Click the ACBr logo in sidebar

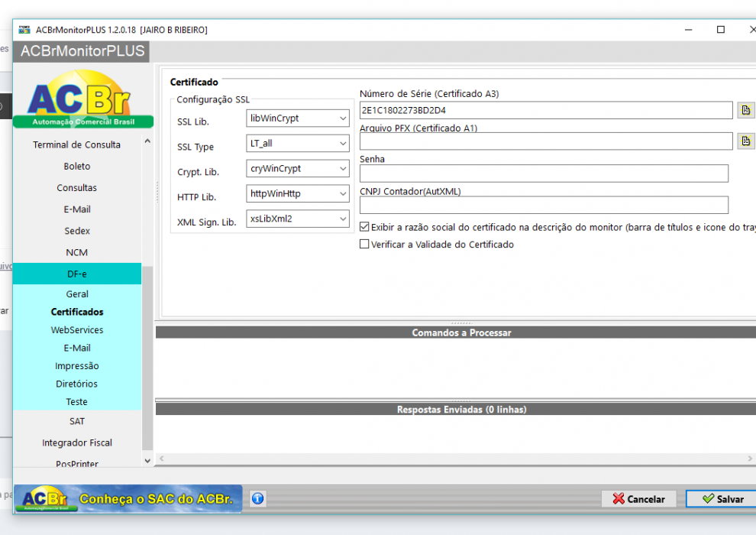click(x=83, y=99)
